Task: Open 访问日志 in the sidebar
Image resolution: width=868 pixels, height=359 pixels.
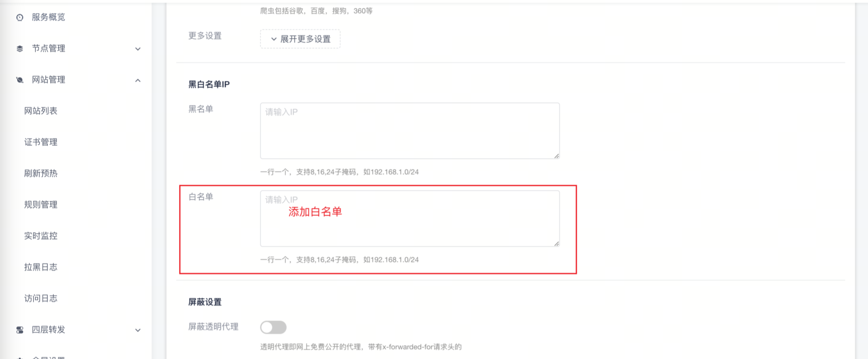Action: tap(41, 298)
